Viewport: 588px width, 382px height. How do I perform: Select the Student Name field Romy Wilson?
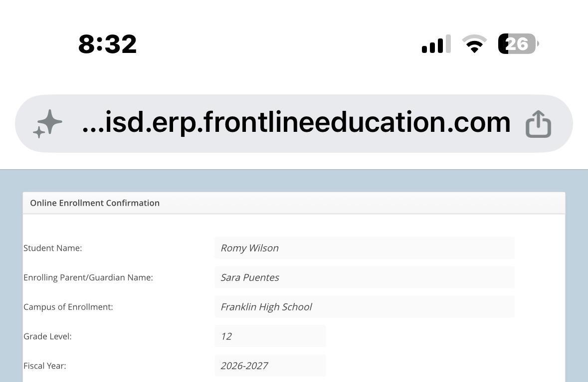(x=365, y=248)
